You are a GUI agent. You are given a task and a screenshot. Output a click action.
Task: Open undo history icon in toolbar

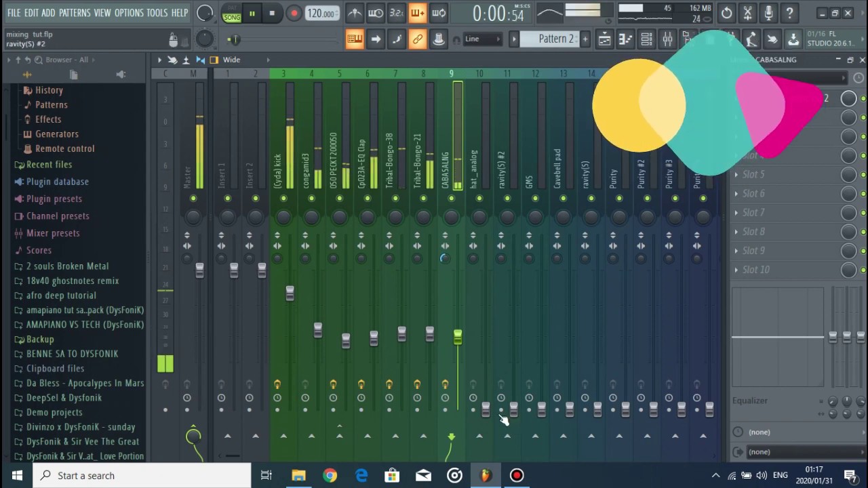[726, 13]
